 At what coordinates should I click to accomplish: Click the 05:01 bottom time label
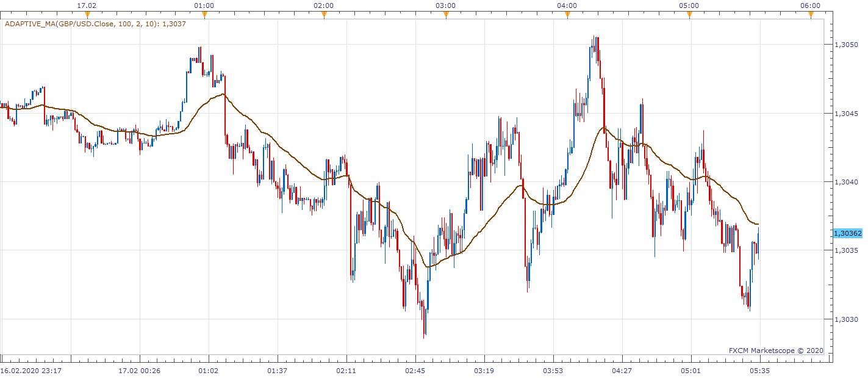point(691,371)
